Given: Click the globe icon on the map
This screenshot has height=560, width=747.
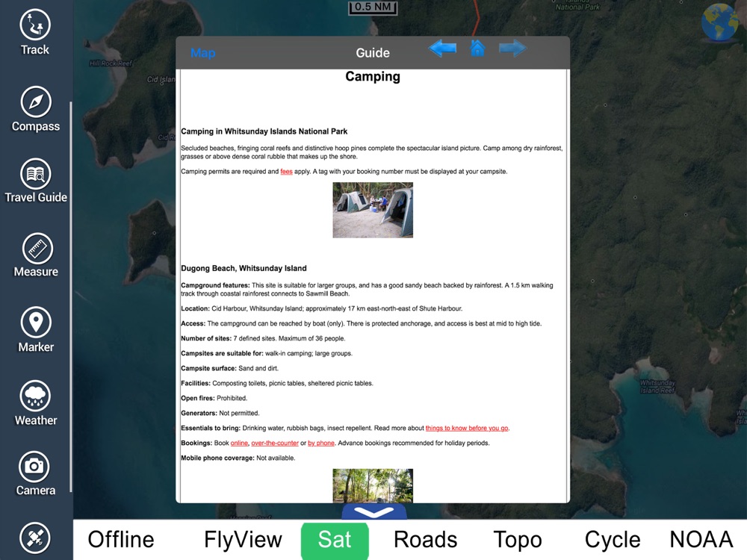Looking at the screenshot, I should click(720, 22).
